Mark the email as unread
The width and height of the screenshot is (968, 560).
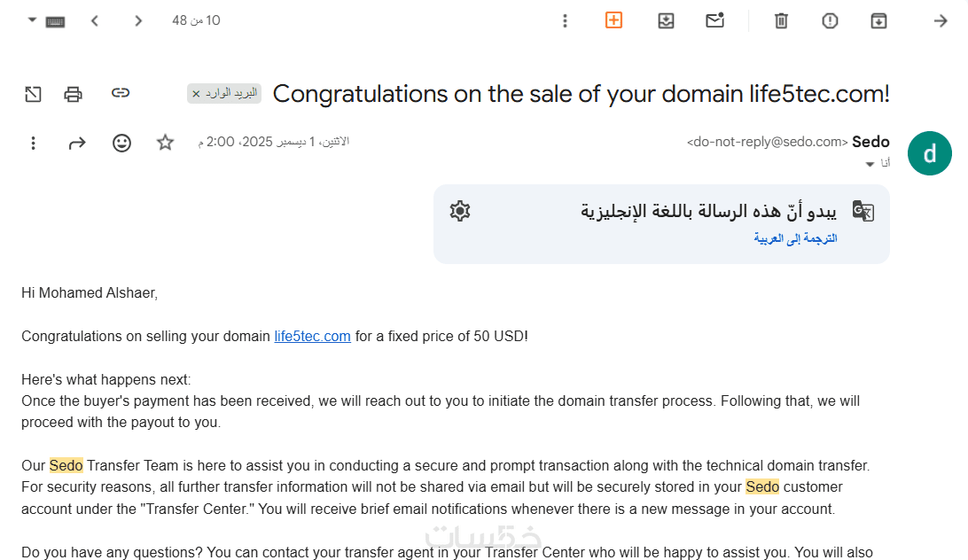click(x=715, y=20)
